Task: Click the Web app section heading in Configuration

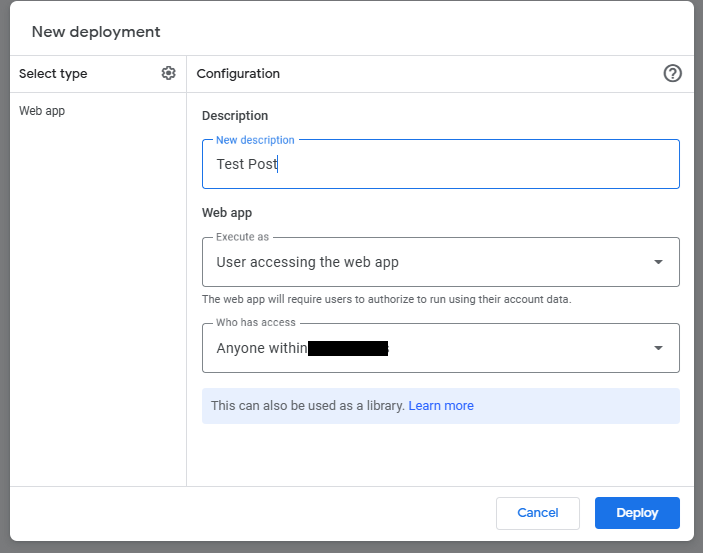Action: coord(227,213)
